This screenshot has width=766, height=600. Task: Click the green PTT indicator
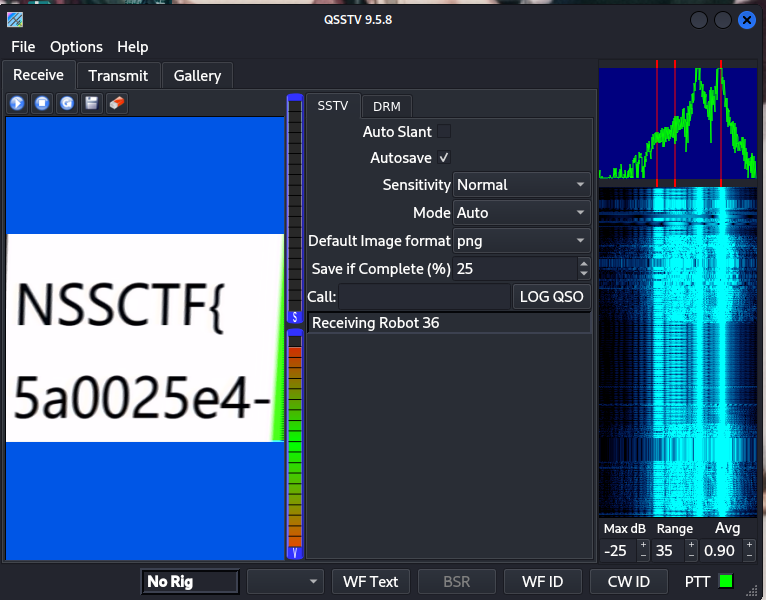(x=725, y=581)
